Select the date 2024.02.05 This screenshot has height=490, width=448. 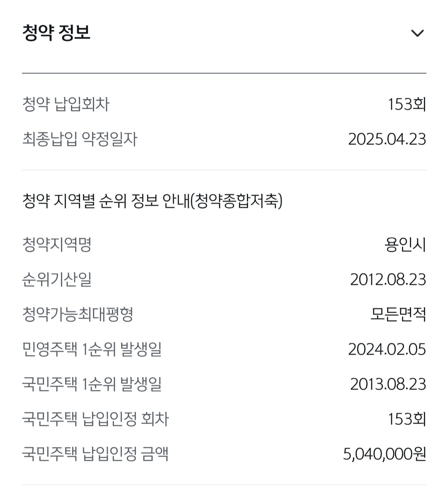point(387,349)
